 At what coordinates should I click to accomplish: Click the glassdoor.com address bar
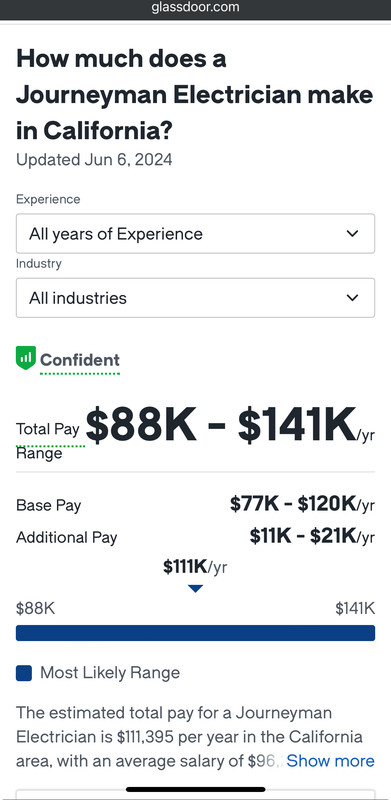point(196,8)
